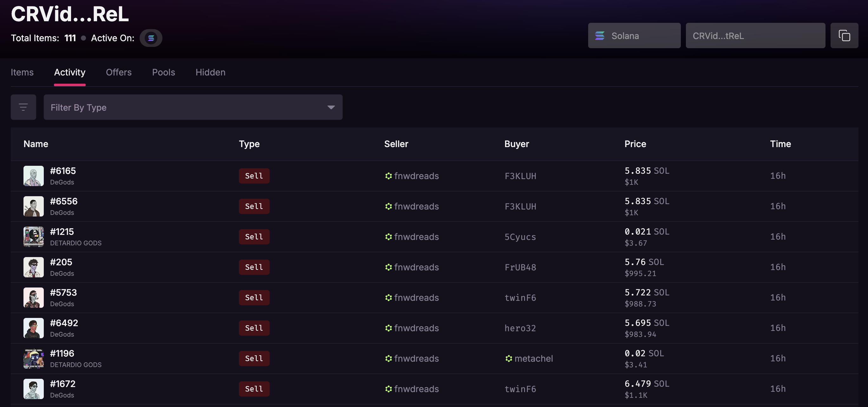Open the Pools tab

click(163, 72)
